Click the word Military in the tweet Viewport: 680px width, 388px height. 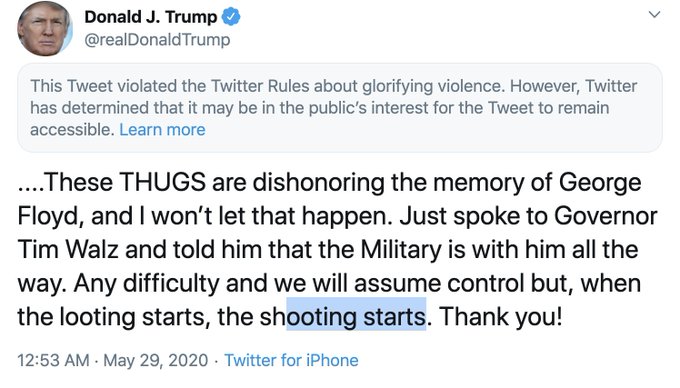coord(400,251)
